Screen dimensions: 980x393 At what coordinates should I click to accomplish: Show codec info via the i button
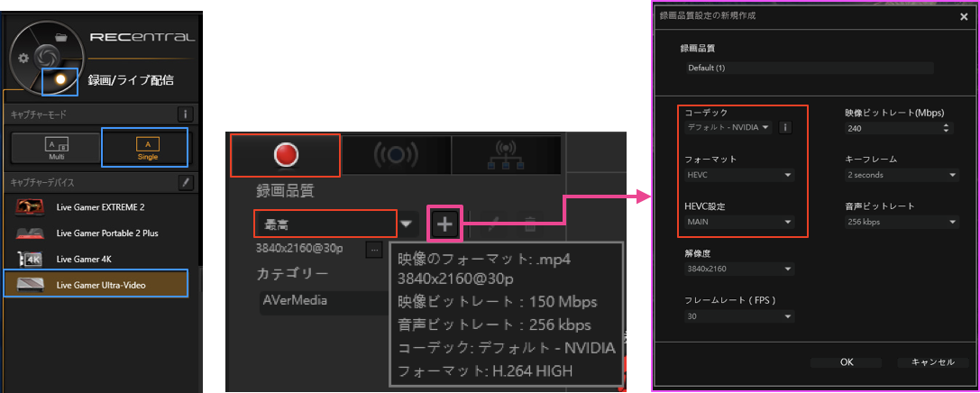tap(785, 127)
